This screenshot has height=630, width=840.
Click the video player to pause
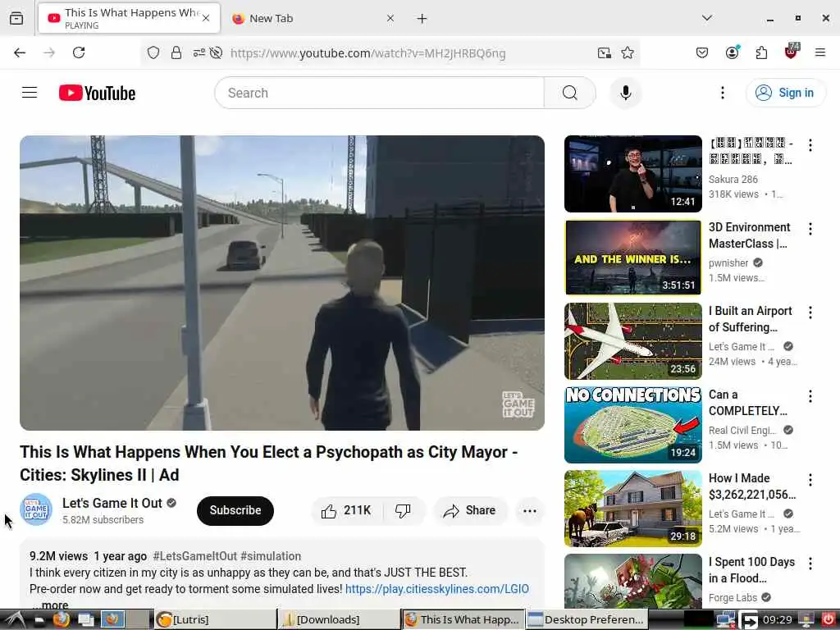point(282,282)
